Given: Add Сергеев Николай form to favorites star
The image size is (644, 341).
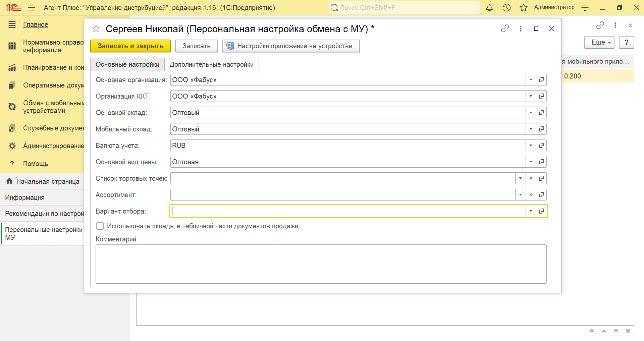Looking at the screenshot, I should (96, 29).
